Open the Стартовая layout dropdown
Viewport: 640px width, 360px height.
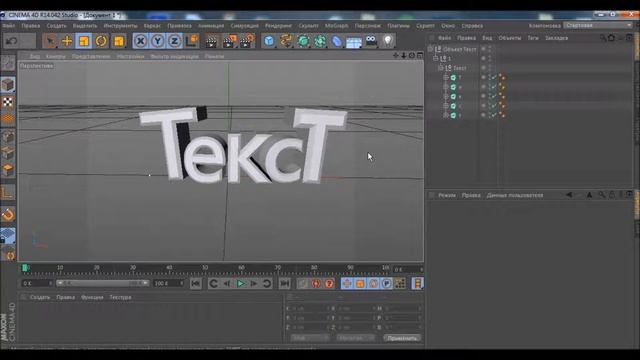[x=598, y=25]
